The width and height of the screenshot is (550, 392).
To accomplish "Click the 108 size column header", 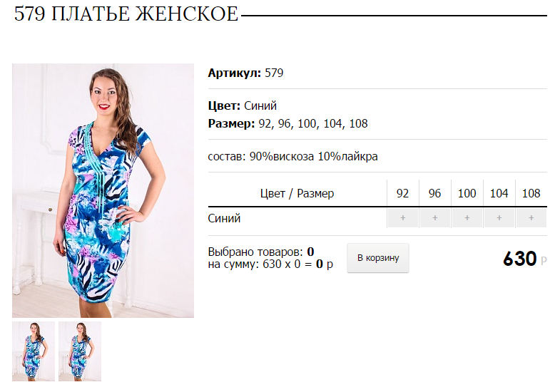I will [531, 193].
